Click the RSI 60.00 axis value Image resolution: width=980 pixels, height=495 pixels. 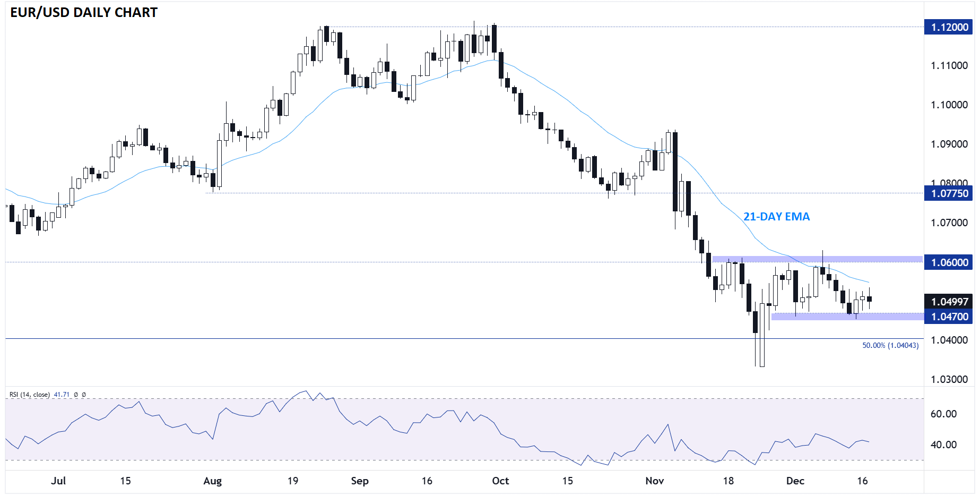(943, 414)
